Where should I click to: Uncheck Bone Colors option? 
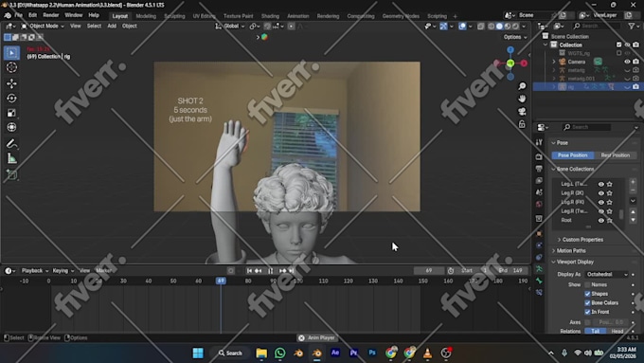[x=587, y=302]
